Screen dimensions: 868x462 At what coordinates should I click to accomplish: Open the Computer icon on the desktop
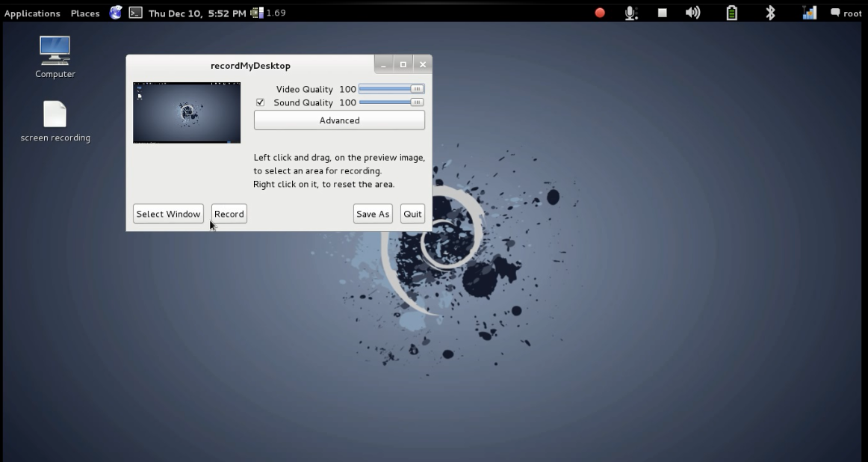pos(55,52)
